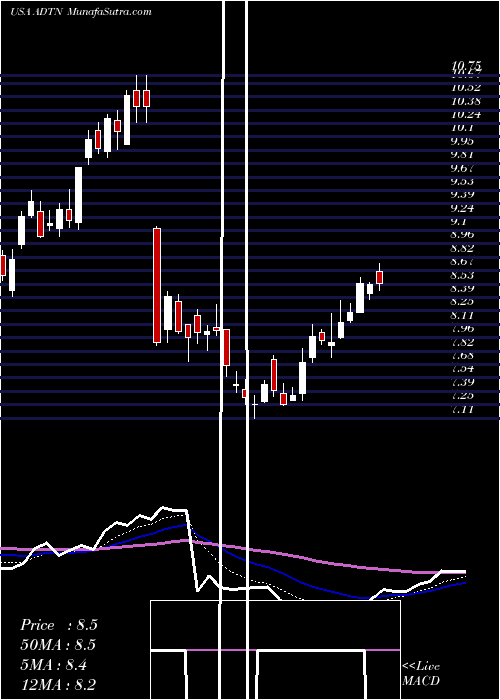The image size is (500, 700).
Task: Select the 10.75 top price label
Action: coord(467,66)
